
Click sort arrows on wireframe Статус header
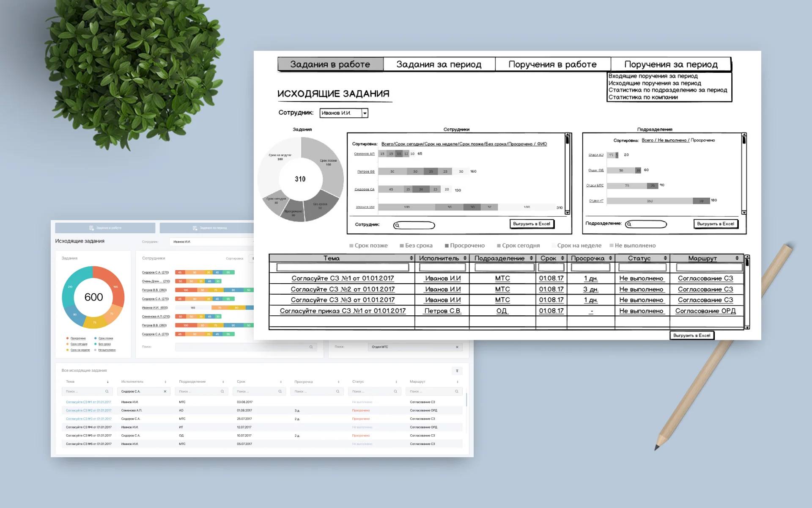[x=665, y=258]
